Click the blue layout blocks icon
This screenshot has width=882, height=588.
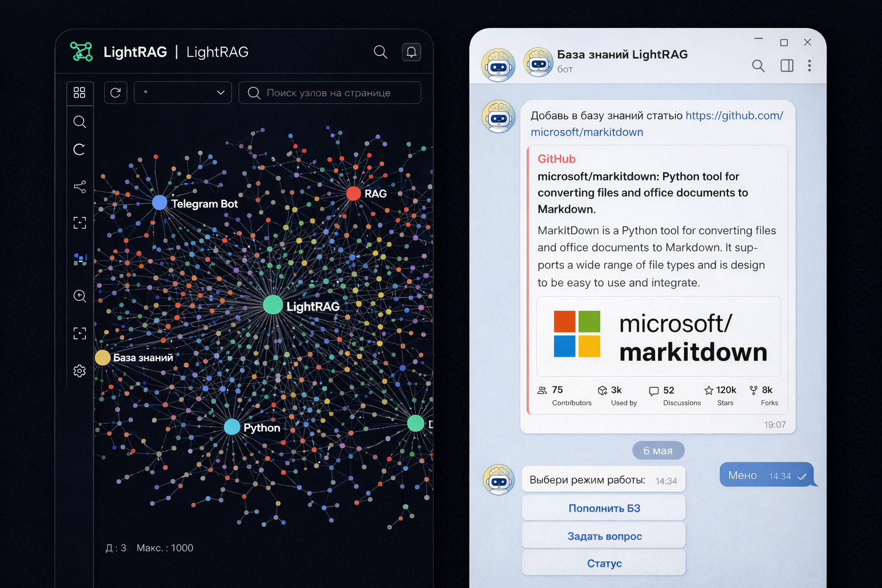(80, 260)
